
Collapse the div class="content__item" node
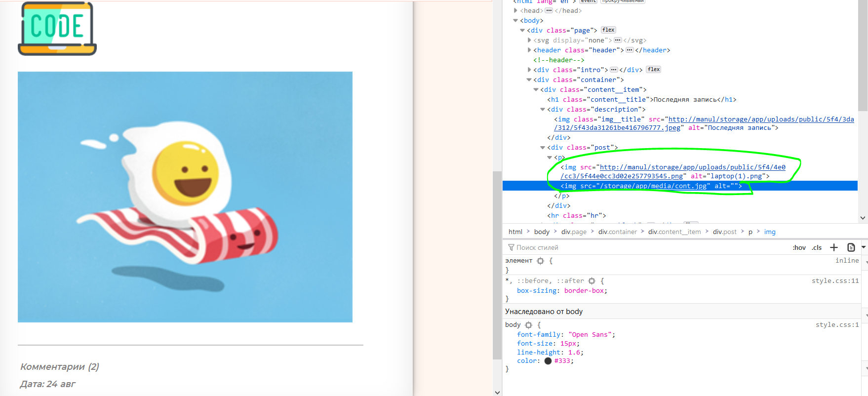536,89
